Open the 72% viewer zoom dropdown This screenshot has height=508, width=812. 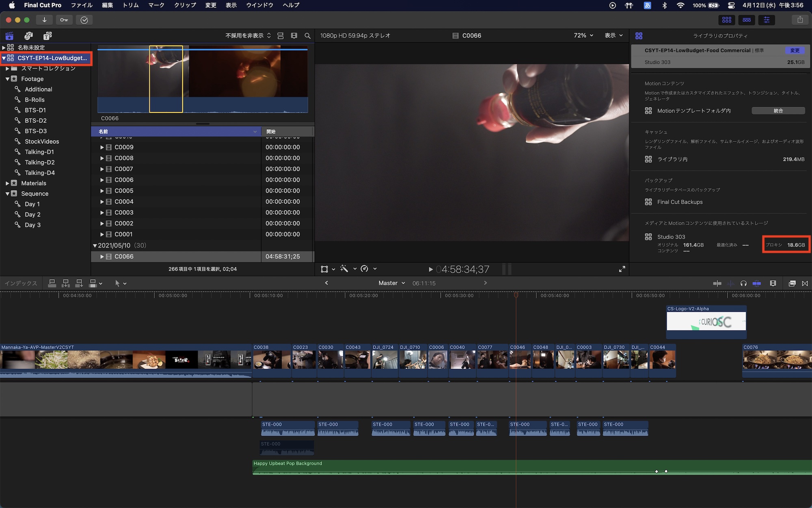click(583, 35)
